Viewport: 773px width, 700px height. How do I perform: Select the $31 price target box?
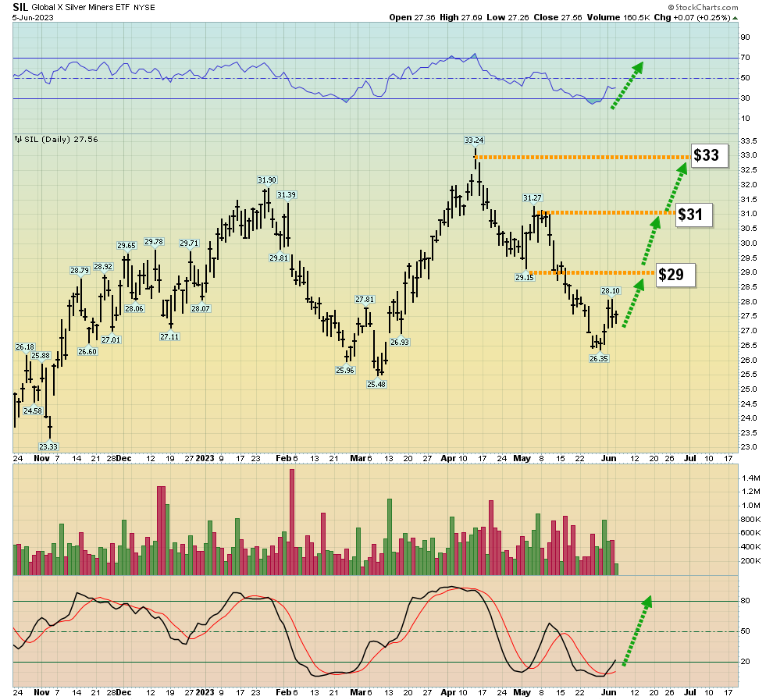pyautogui.click(x=693, y=214)
